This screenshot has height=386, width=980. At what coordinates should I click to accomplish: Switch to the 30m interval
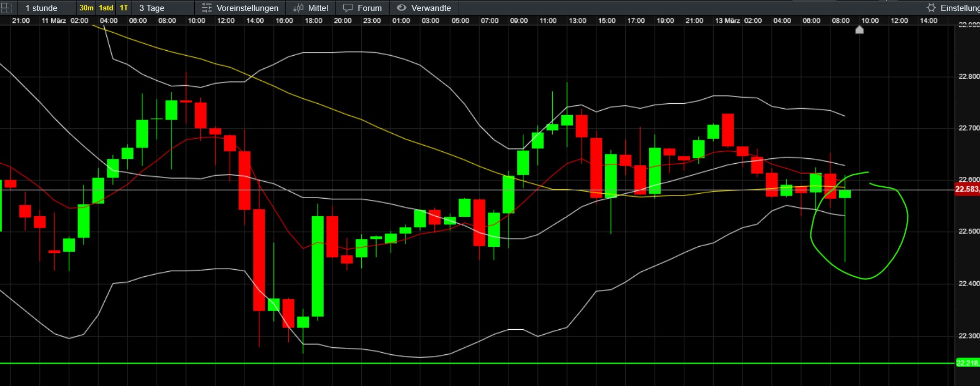(86, 8)
